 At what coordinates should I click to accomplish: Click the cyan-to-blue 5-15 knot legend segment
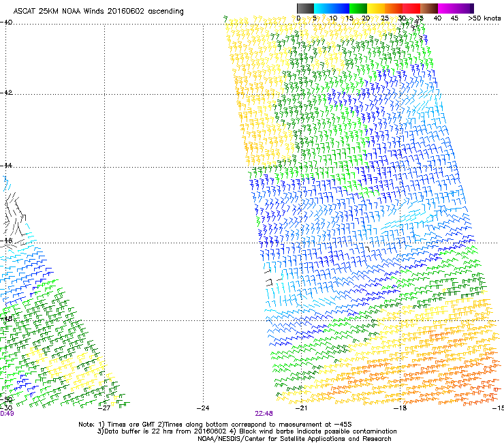332,8
